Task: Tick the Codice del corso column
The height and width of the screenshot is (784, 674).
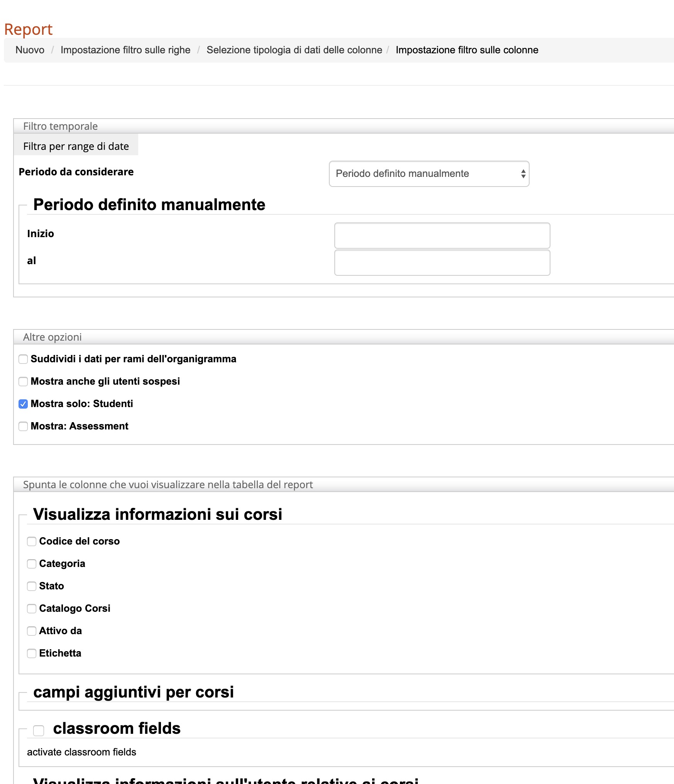Action: (32, 541)
